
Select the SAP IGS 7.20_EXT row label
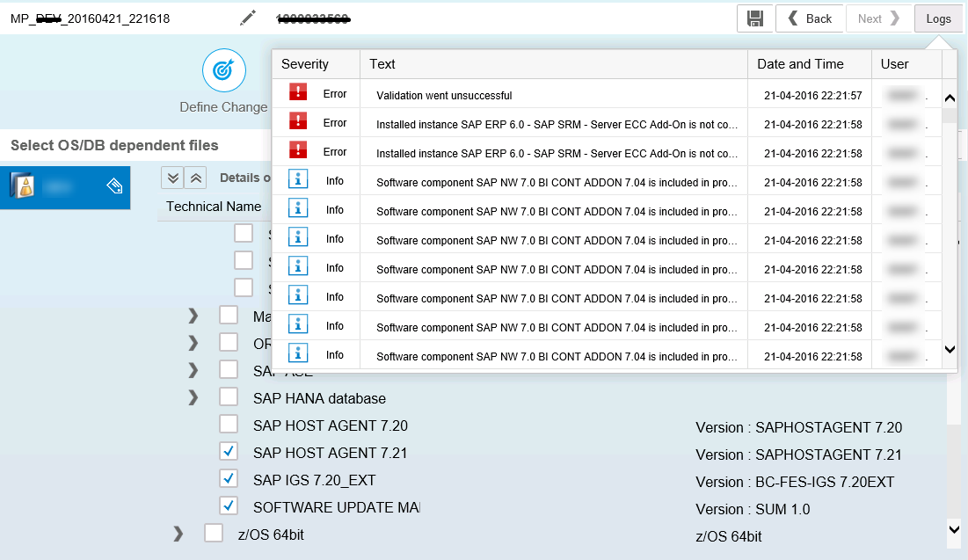[314, 480]
